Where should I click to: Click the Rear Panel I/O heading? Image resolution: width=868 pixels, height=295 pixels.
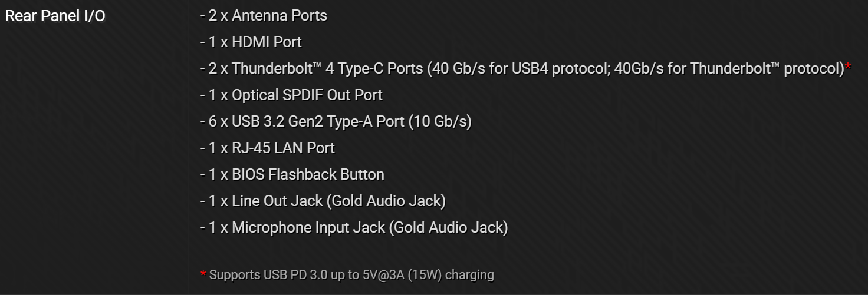55,16
